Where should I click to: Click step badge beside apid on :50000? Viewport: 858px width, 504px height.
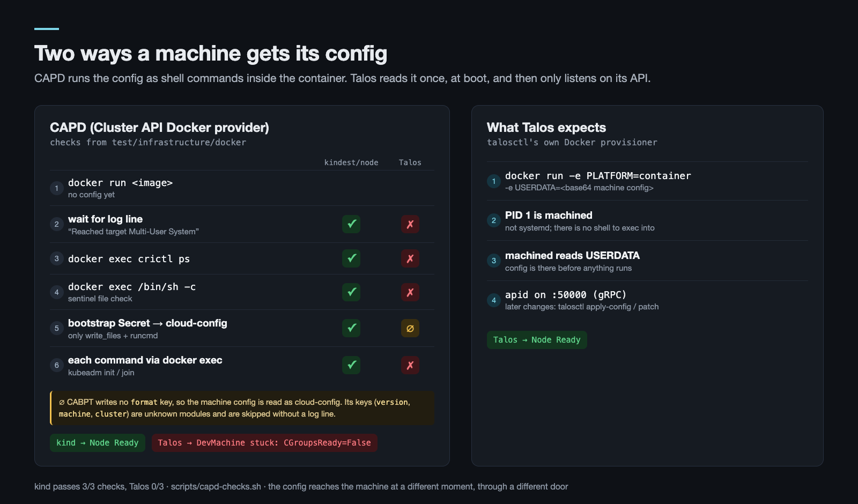(x=494, y=300)
